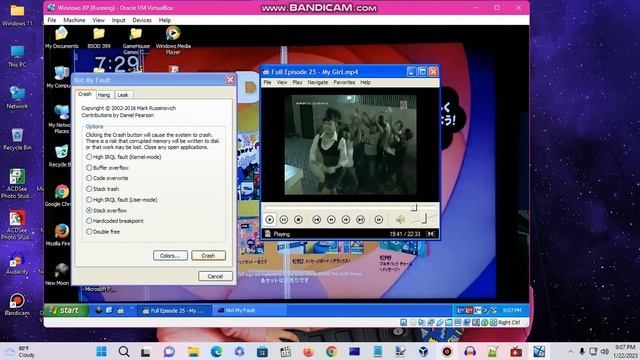Click the frame-step button in media player
The height and width of the screenshot is (360, 640).
378,220
